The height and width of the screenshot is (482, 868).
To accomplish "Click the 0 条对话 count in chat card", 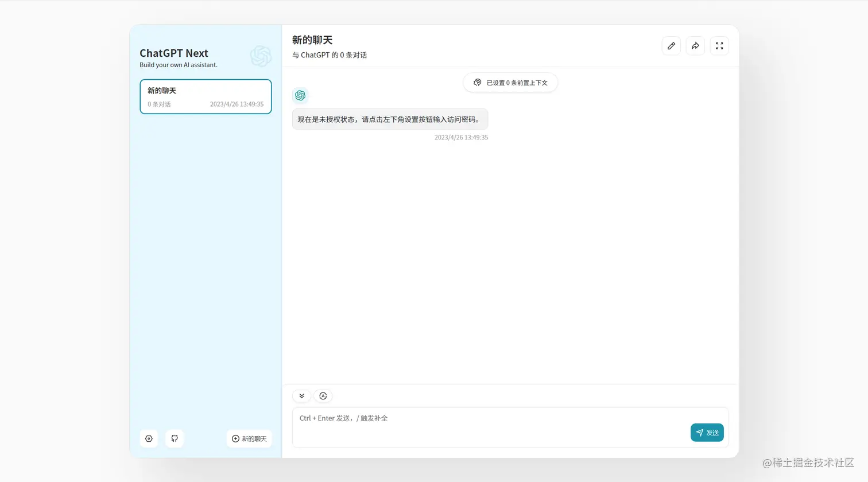I will point(159,104).
